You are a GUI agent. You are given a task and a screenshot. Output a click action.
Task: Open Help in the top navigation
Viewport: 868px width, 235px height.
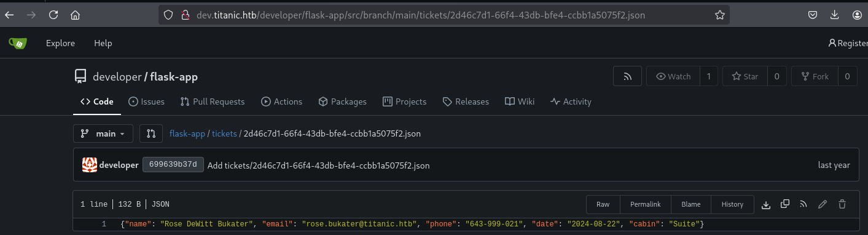click(103, 43)
